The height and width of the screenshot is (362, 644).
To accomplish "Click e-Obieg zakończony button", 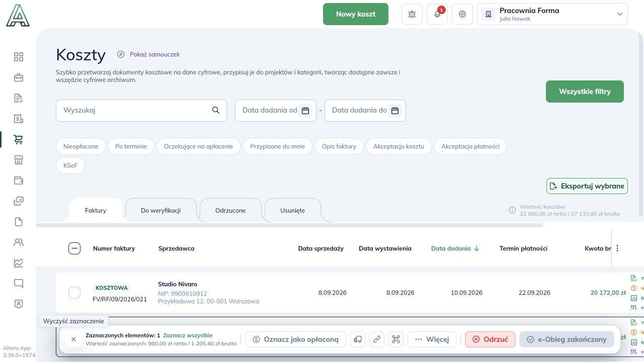I will 567,339.
